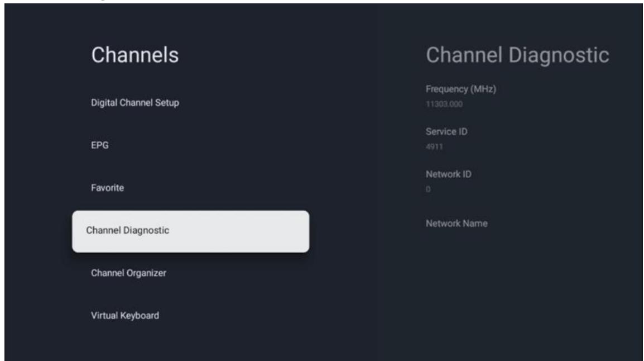Select highlighted Channel Diagnostic menu entry
644x361 pixels.
point(190,231)
